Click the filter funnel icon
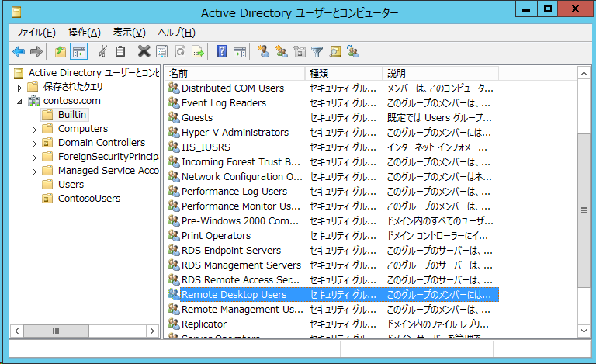Image resolution: width=596 pixels, height=364 pixels. click(317, 52)
